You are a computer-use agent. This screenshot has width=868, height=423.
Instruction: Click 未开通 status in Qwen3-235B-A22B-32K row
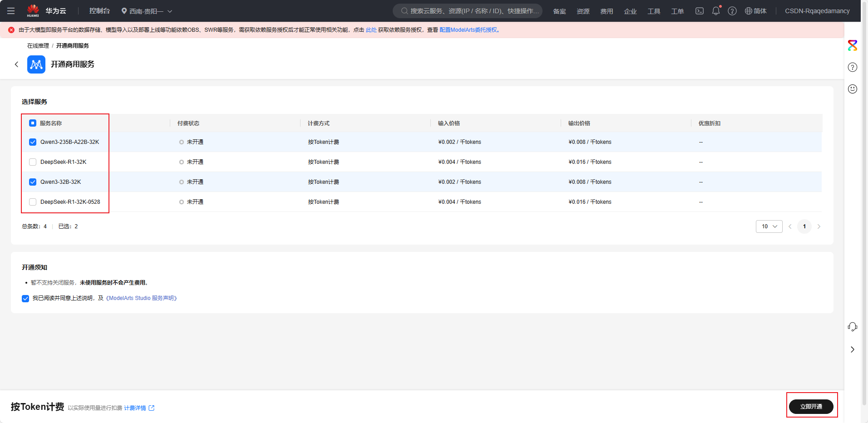(191, 142)
